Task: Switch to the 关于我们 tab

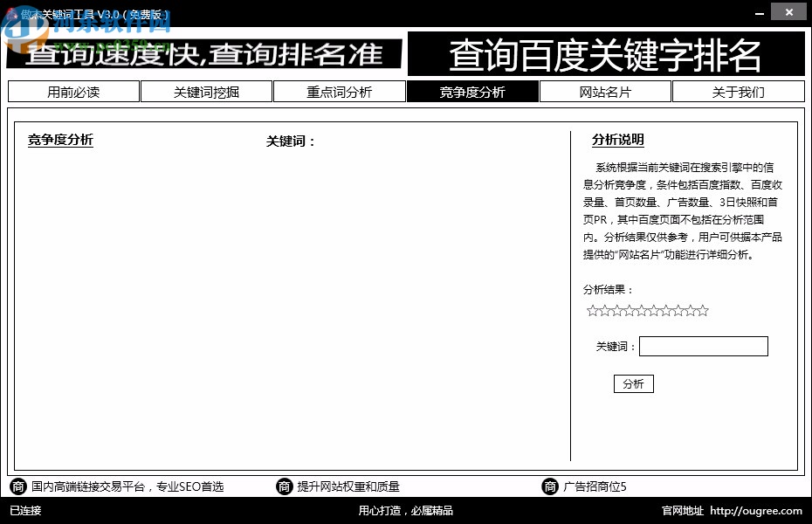Action: [739, 91]
